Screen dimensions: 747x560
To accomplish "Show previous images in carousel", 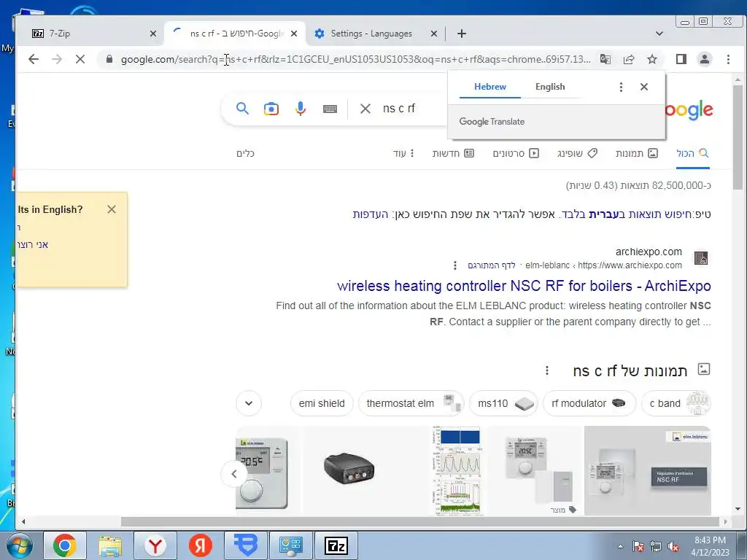I will (x=234, y=474).
